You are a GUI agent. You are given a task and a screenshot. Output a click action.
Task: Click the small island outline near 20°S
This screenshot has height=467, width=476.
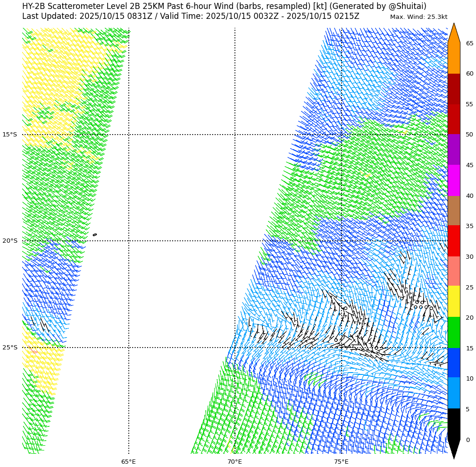[95, 235]
